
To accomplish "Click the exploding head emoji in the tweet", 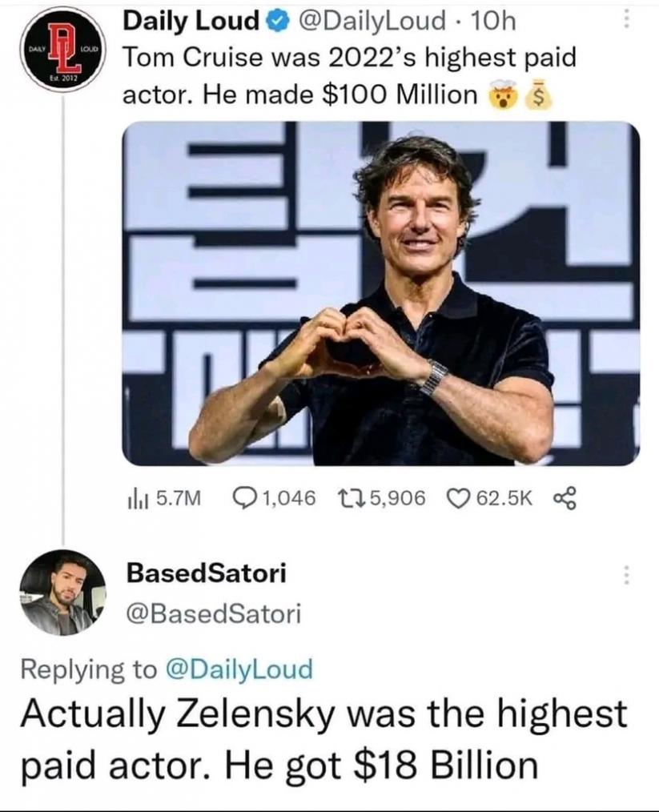I will (504, 96).
